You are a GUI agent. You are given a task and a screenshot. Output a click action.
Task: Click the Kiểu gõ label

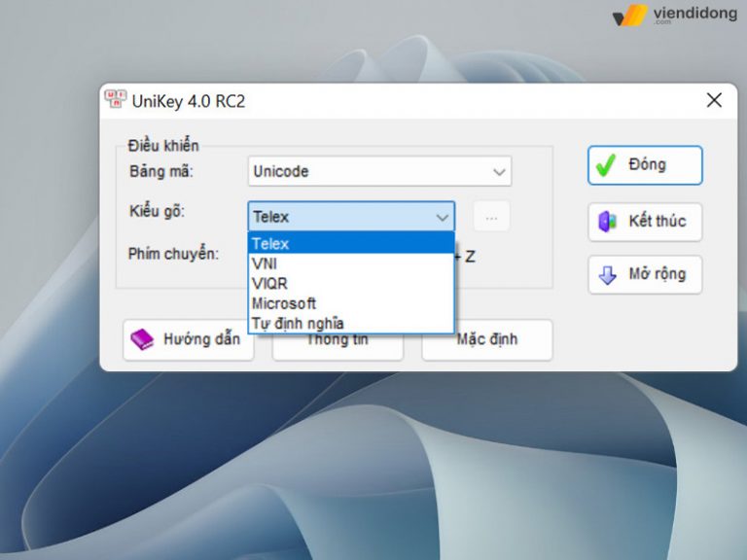157,211
